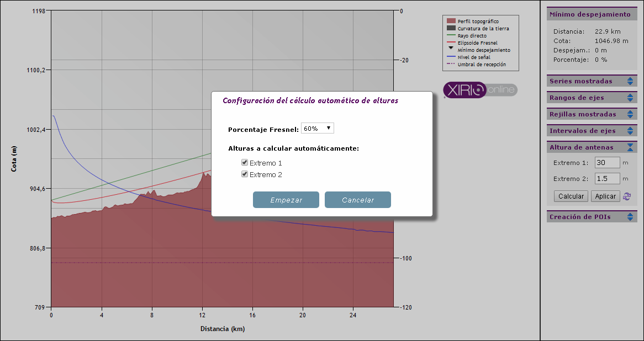Click the Extremo 2 height input field
Screen dimensions: 644x341
608,179
